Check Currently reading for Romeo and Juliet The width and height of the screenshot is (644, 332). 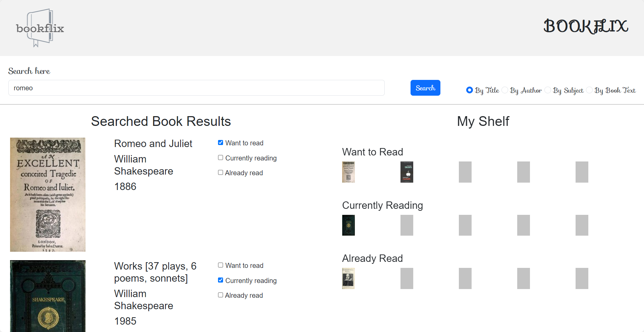click(x=220, y=158)
